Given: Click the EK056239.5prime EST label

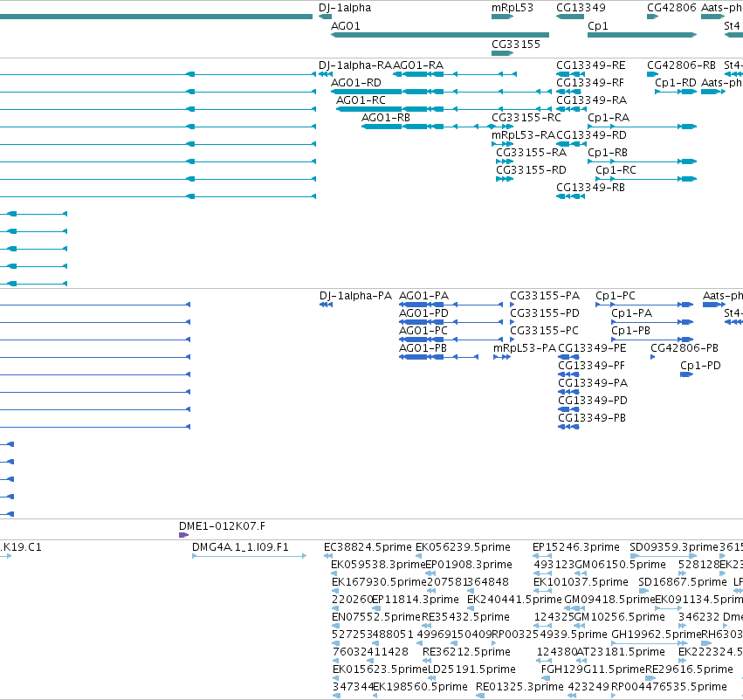Looking at the screenshot, I should 463,547.
